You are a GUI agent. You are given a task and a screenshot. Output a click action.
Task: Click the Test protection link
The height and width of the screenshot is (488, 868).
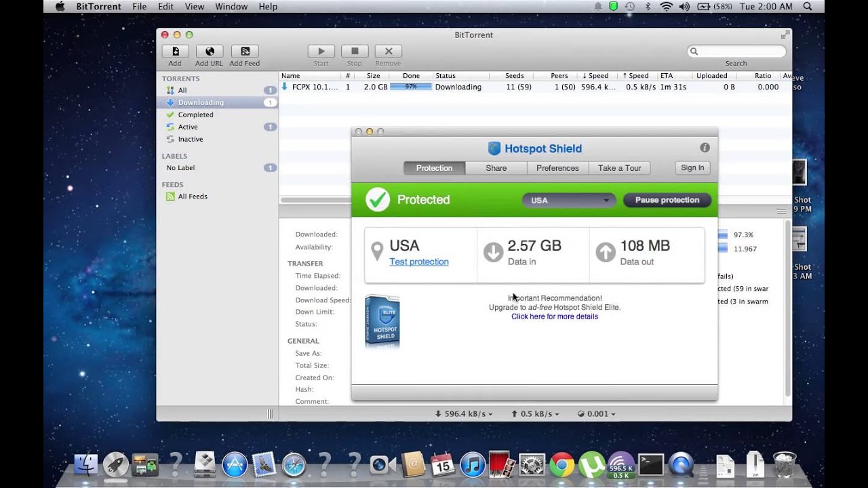tap(418, 262)
